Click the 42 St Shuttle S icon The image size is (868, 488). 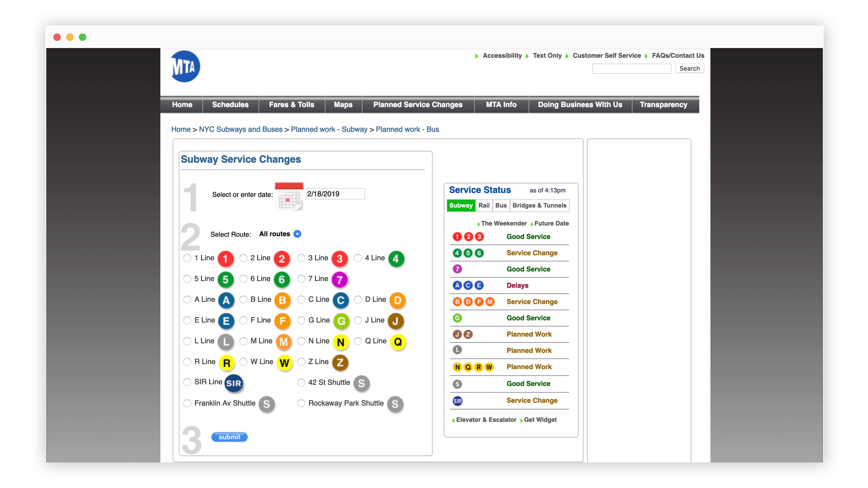(x=361, y=383)
